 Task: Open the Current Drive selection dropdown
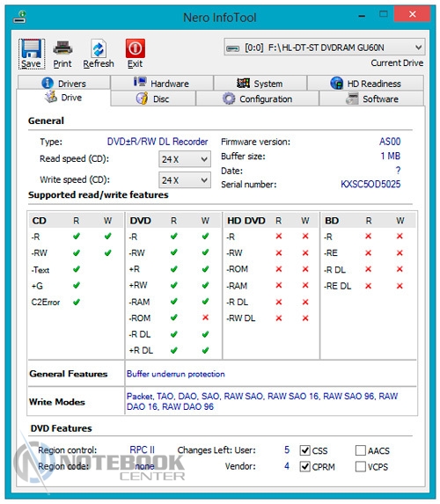324,47
